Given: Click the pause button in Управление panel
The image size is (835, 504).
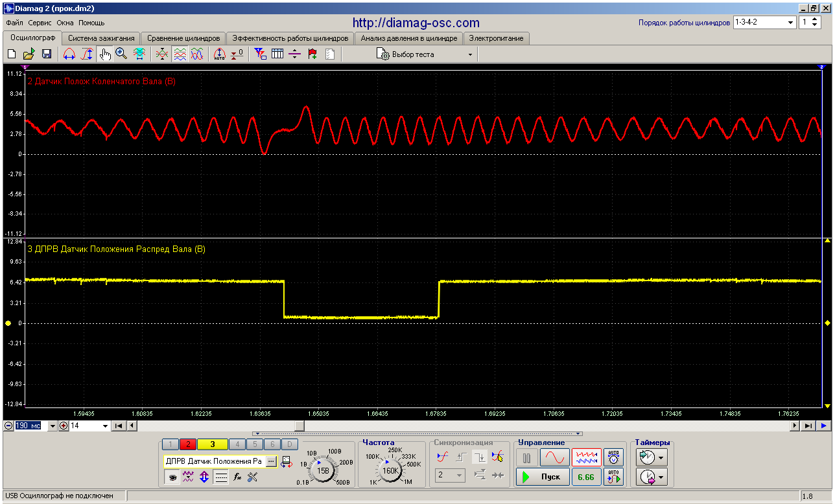Looking at the screenshot, I should coord(527,457).
